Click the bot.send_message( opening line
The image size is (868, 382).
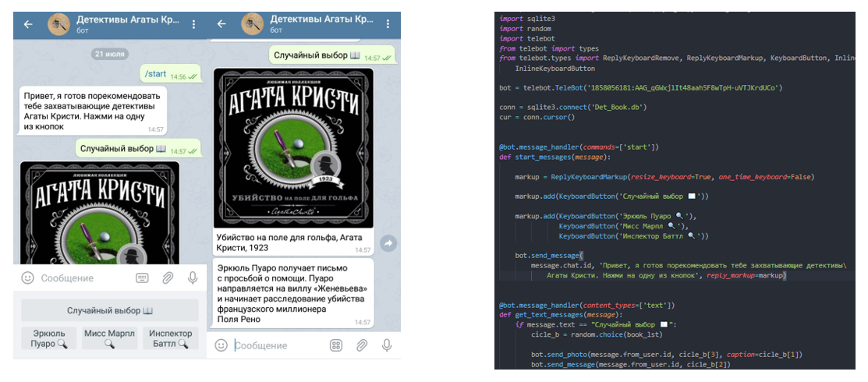tap(549, 256)
